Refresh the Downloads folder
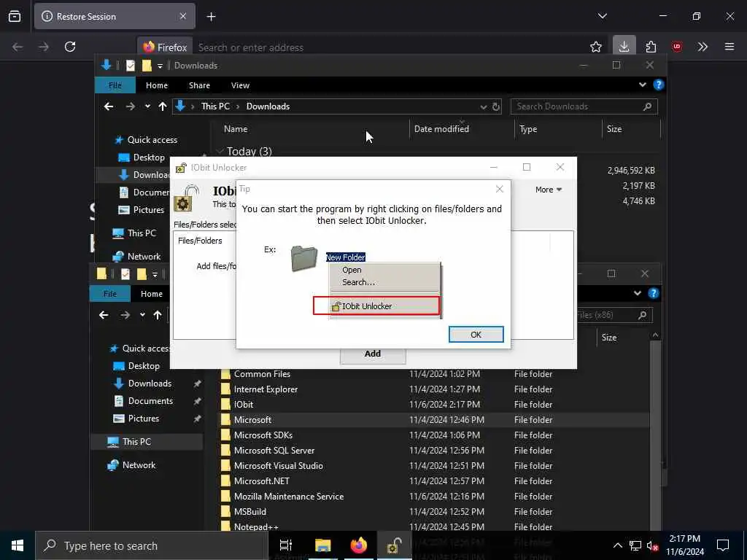 tap(496, 106)
